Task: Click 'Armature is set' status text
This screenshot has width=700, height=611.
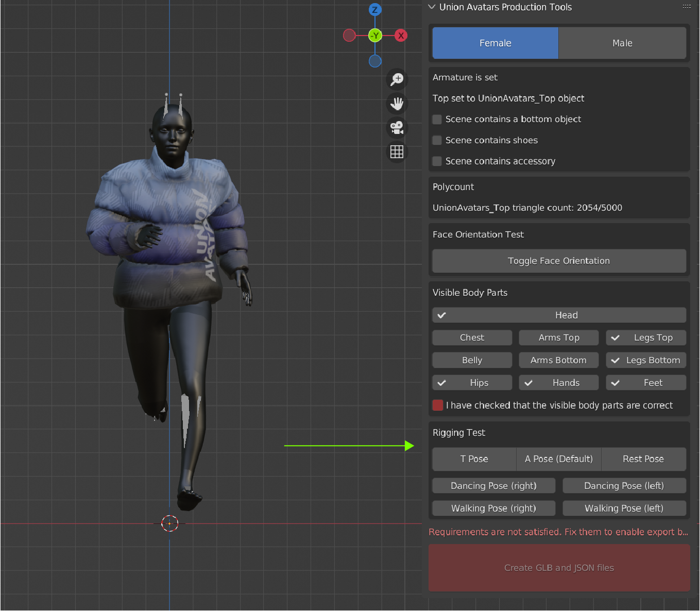Action: point(465,78)
